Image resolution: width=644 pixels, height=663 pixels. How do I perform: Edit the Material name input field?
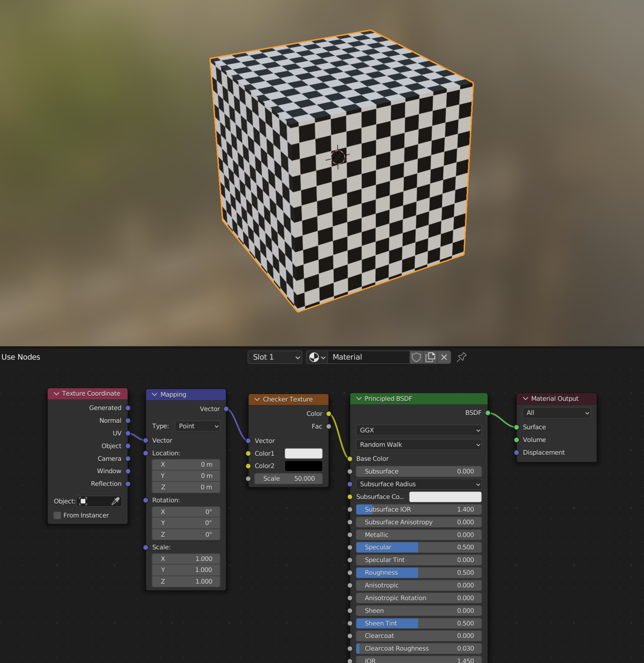(369, 357)
